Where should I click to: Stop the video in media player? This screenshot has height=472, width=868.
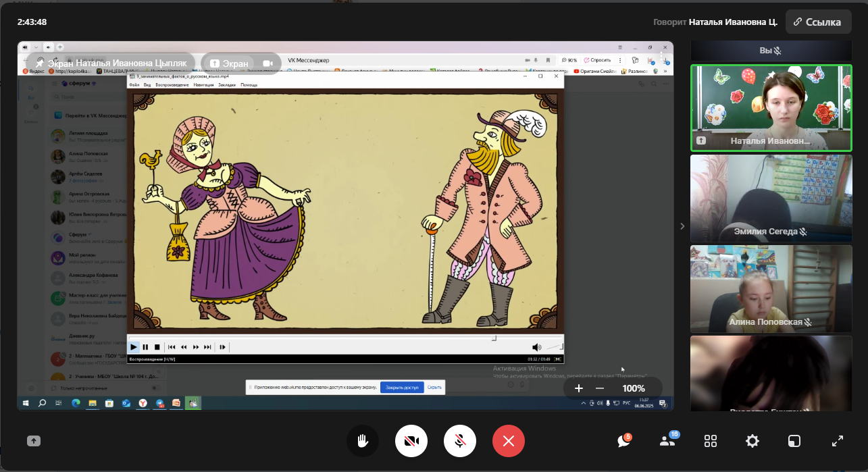(157, 347)
